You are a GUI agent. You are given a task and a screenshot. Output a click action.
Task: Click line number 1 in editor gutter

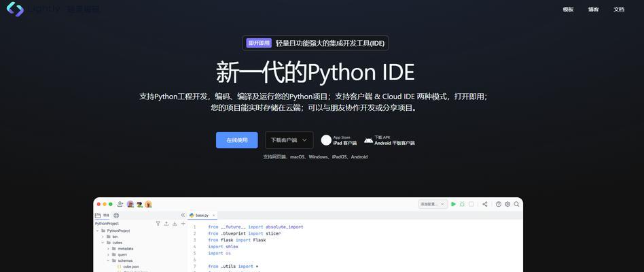[x=195, y=227]
